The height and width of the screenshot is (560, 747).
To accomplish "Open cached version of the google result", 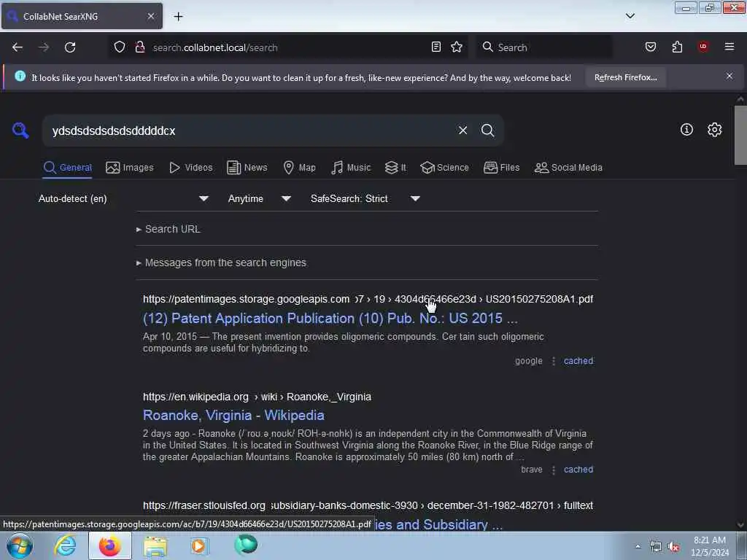I will point(578,361).
